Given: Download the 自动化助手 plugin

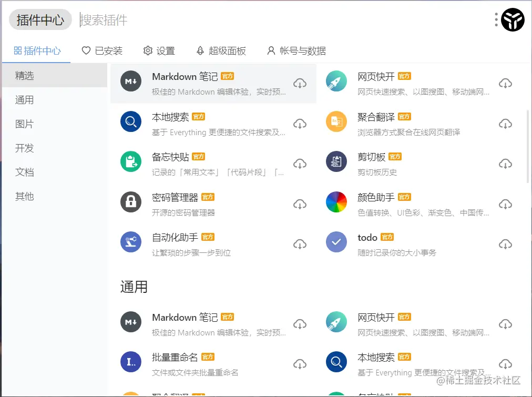Looking at the screenshot, I should click(x=300, y=244).
